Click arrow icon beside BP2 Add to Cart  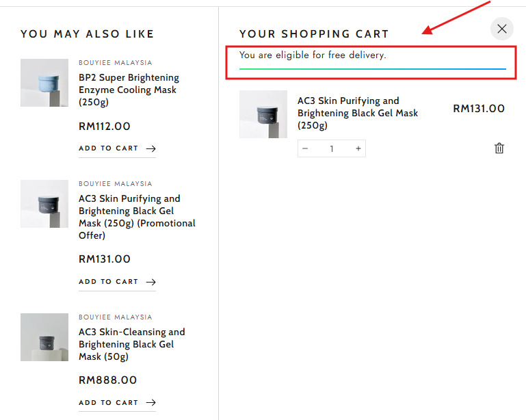pyautogui.click(x=151, y=148)
